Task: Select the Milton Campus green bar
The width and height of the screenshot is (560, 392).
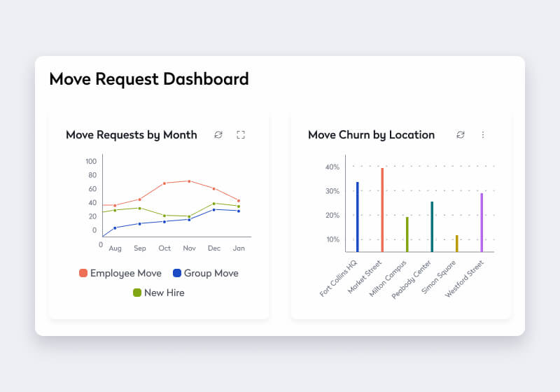Action: tap(407, 234)
